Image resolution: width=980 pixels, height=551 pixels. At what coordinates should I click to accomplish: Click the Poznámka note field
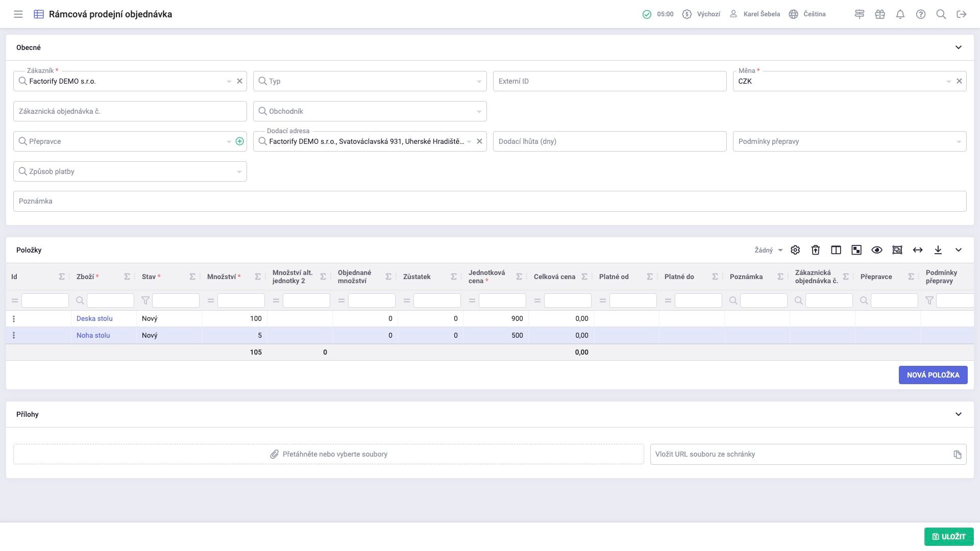point(489,201)
